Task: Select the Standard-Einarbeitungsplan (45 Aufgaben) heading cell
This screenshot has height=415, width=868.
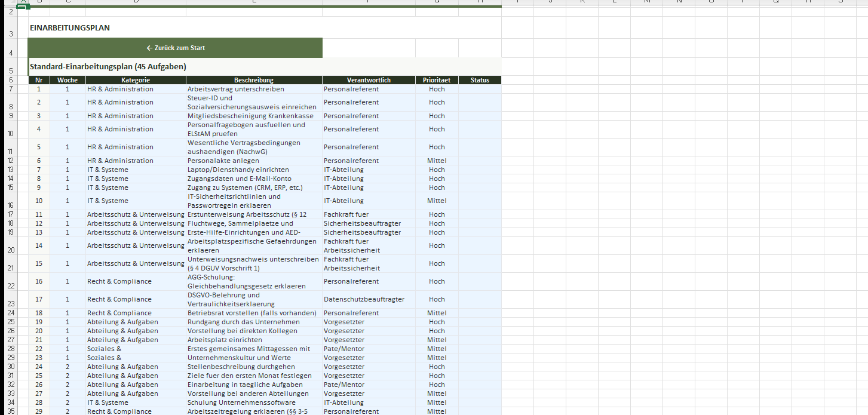Action: point(108,66)
